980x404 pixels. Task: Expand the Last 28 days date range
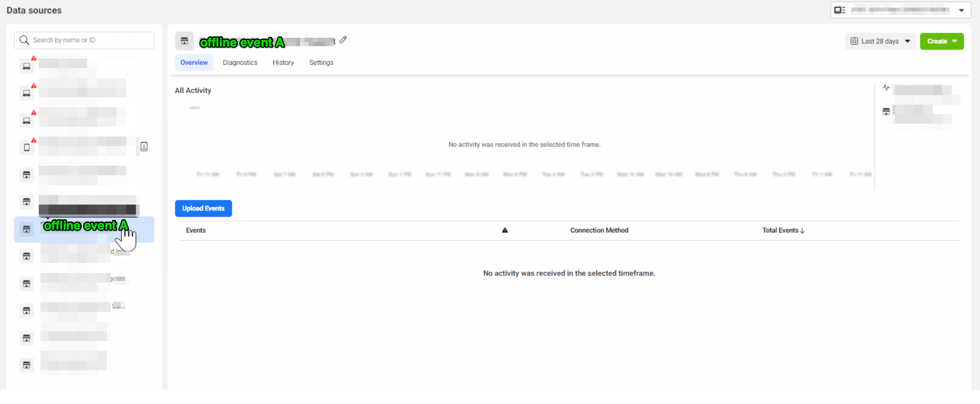coord(880,41)
